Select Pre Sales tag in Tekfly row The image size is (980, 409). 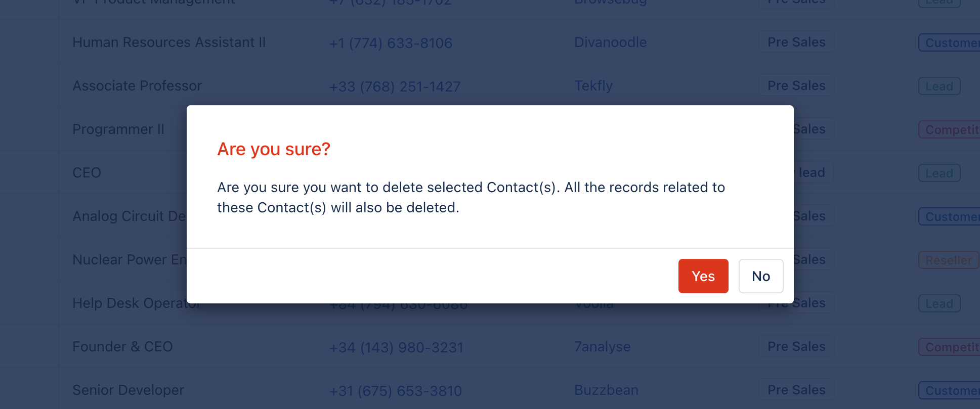click(796, 85)
